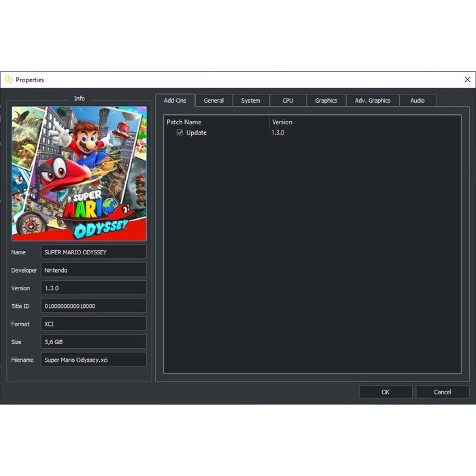Click the Filename text field

point(93,360)
